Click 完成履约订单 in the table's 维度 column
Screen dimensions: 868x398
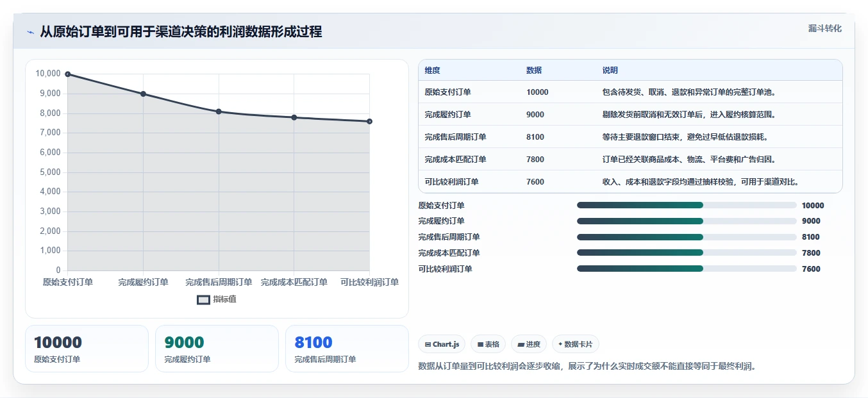447,115
